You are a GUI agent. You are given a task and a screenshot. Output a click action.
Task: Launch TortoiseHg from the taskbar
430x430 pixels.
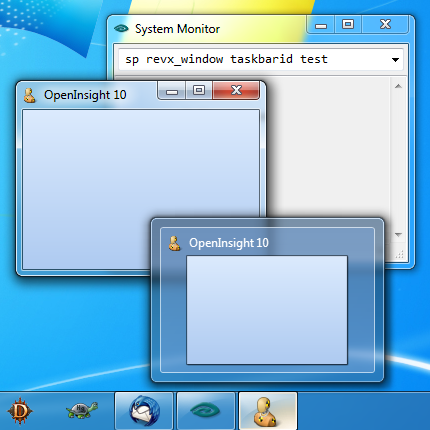pos(82,411)
